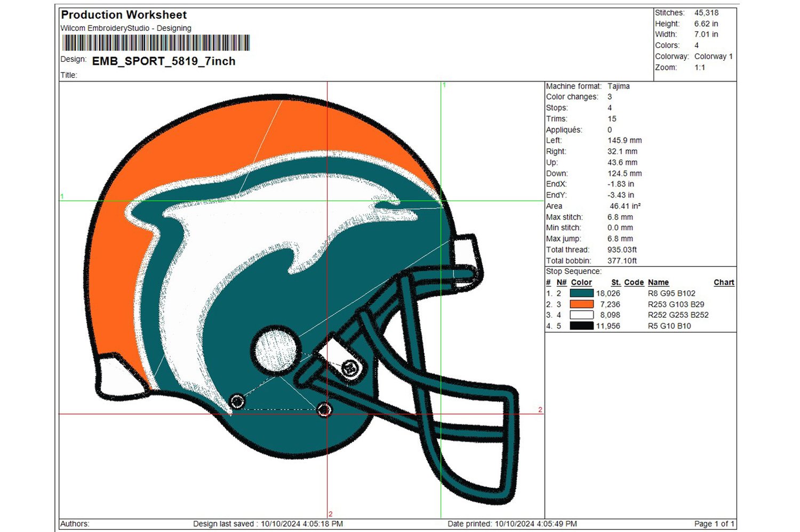Click thread name 'R8 G95 B102'
800x532 pixels.
coord(671,293)
